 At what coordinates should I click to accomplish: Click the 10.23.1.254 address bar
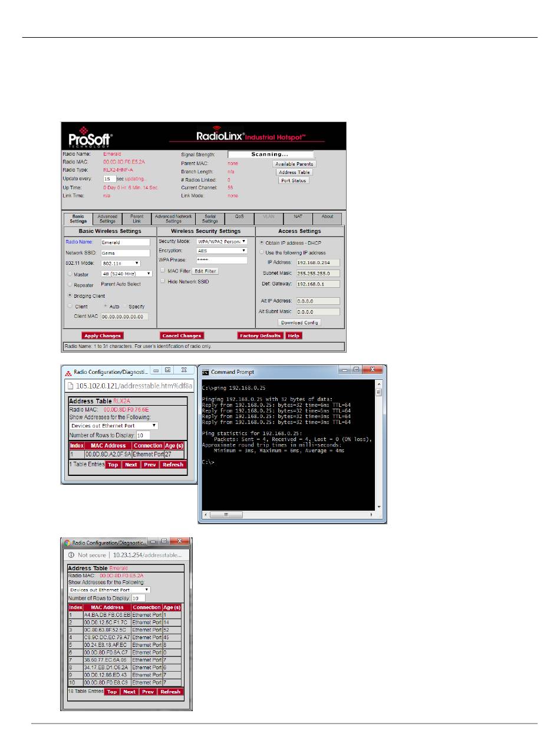pos(128,555)
